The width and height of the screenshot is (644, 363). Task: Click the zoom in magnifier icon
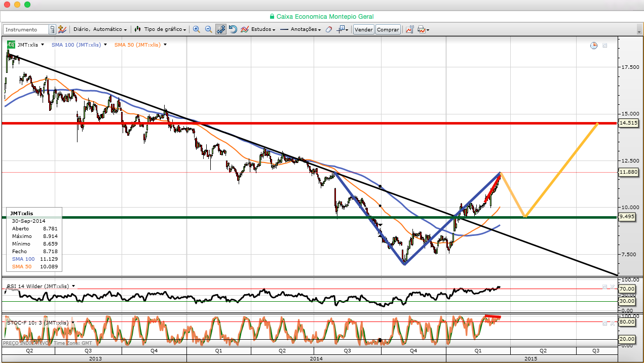point(196,29)
